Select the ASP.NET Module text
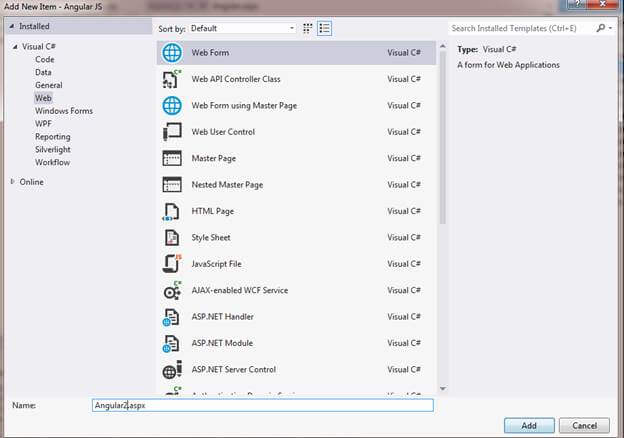Screen dimensions: 624x438 pyautogui.click(x=222, y=343)
